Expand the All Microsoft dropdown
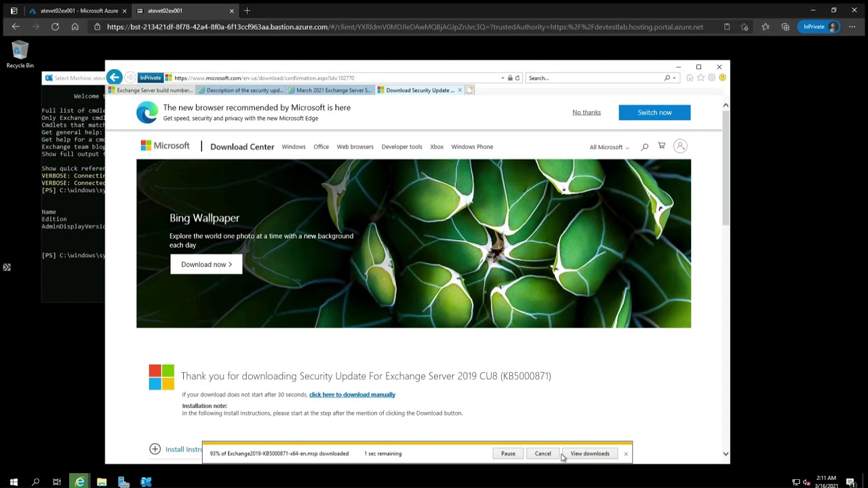868x488 pixels. click(x=609, y=147)
